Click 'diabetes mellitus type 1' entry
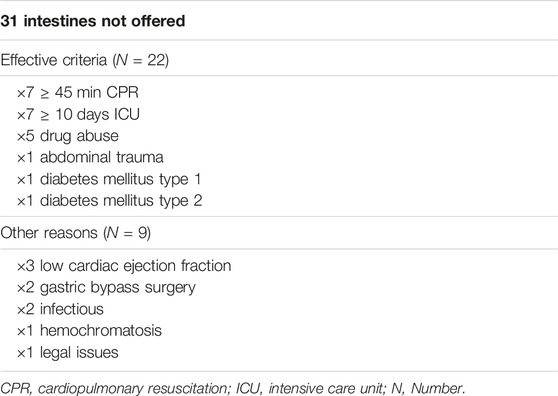Viewport: 558px width, 396px height. (x=121, y=179)
